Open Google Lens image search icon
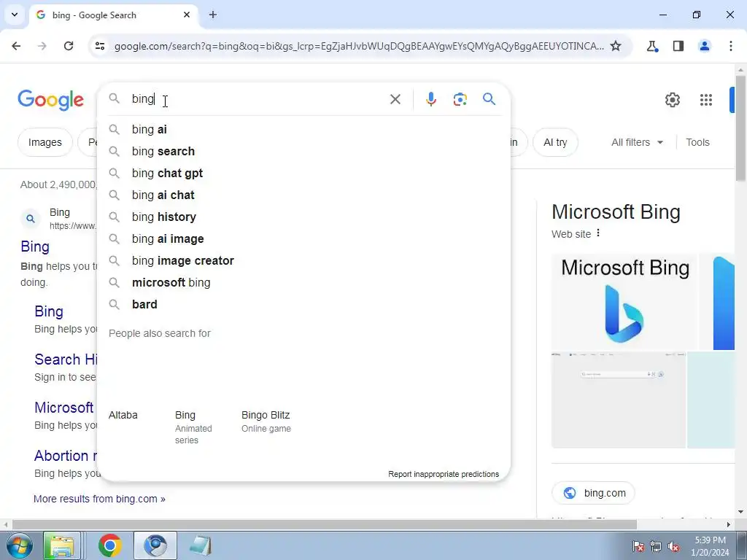The width and height of the screenshot is (747, 560). (x=460, y=99)
